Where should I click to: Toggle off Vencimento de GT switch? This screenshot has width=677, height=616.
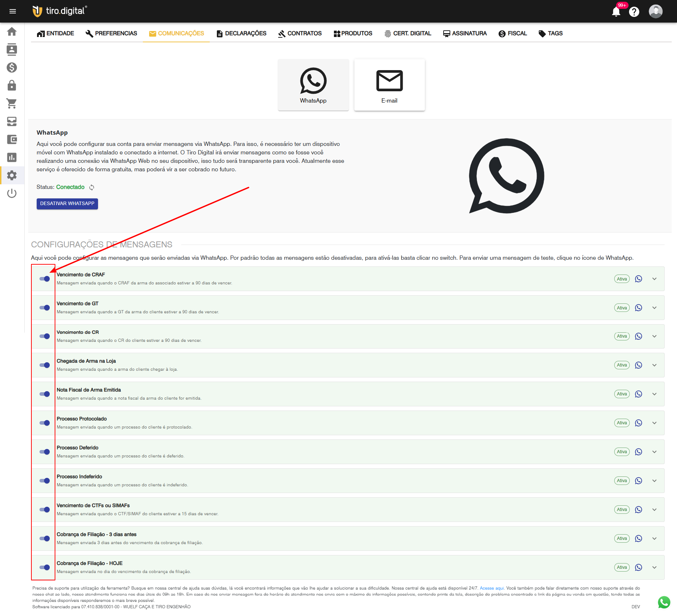[45, 308]
